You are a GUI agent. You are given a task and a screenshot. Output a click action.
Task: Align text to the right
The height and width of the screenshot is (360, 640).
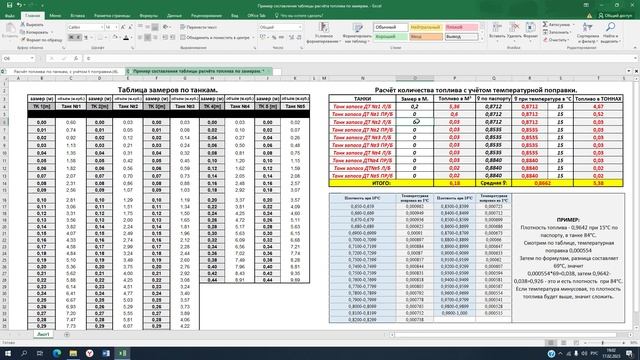tap(155, 38)
